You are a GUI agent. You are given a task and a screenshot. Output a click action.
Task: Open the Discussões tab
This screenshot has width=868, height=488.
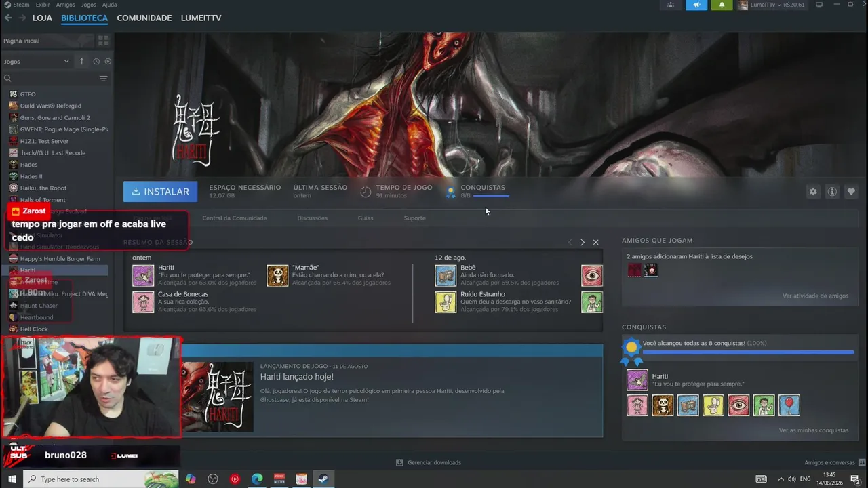(313, 218)
